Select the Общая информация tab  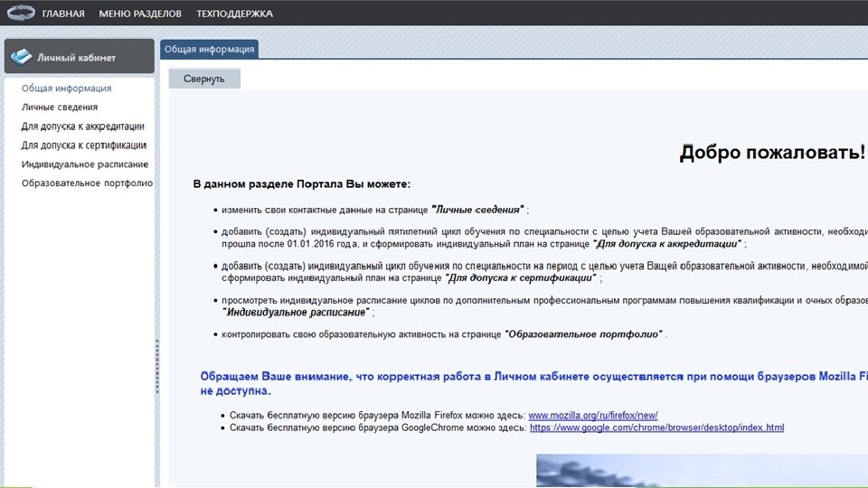coord(209,49)
